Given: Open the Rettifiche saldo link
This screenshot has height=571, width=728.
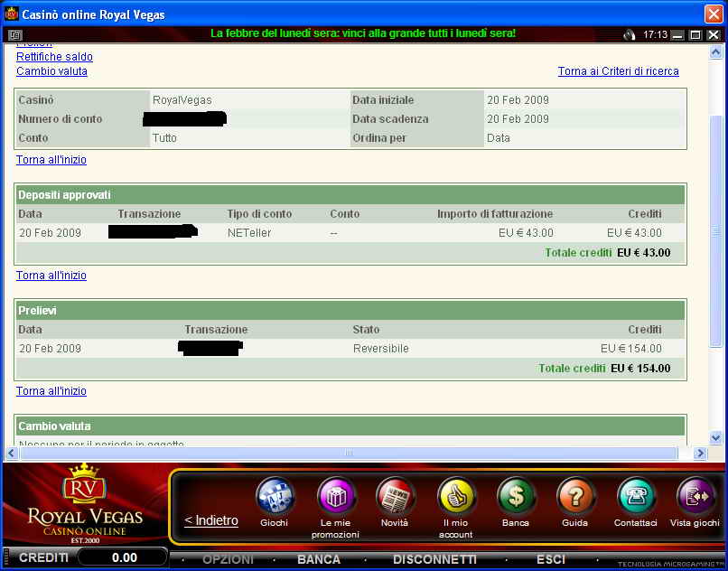Looking at the screenshot, I should pos(54,57).
